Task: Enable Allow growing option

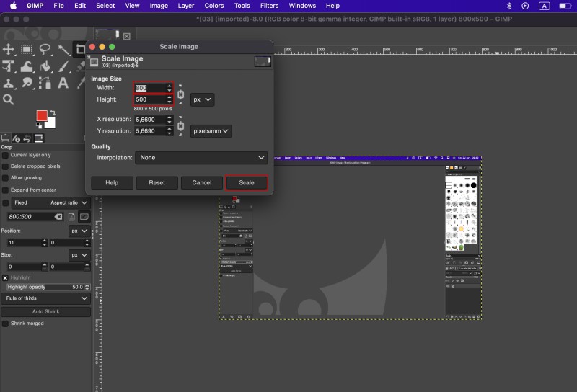Action: [x=5, y=178]
